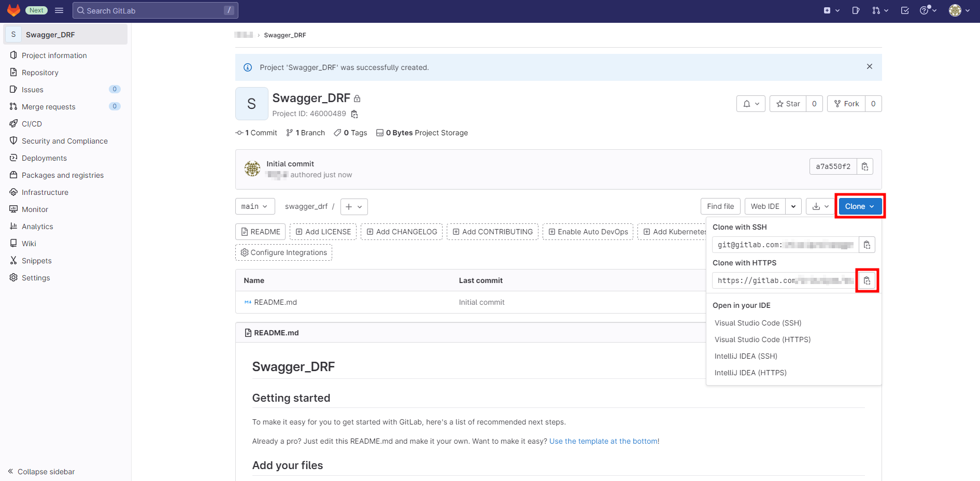Open the merge requests top bar dropdown
Screen dimensions: 980x481
point(880,10)
